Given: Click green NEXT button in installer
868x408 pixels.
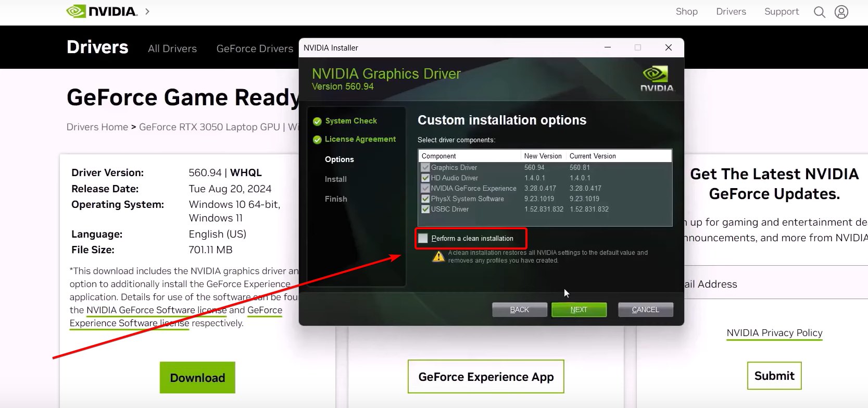Looking at the screenshot, I should 579,310.
